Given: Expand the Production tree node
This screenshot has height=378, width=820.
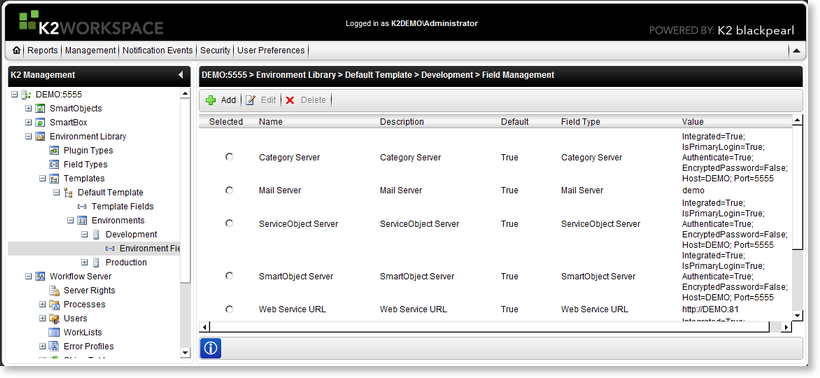Looking at the screenshot, I should 84,262.
